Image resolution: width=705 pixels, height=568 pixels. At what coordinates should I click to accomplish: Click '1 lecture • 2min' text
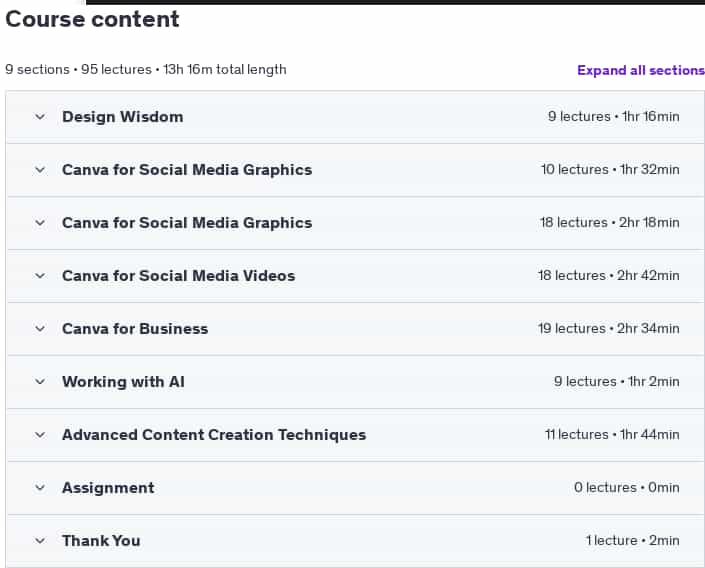point(633,541)
